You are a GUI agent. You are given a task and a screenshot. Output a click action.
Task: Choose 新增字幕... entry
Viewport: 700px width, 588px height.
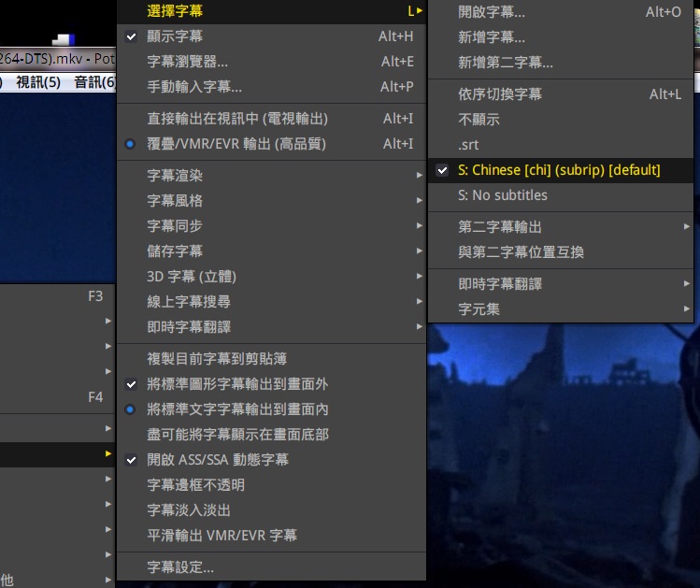561,37
